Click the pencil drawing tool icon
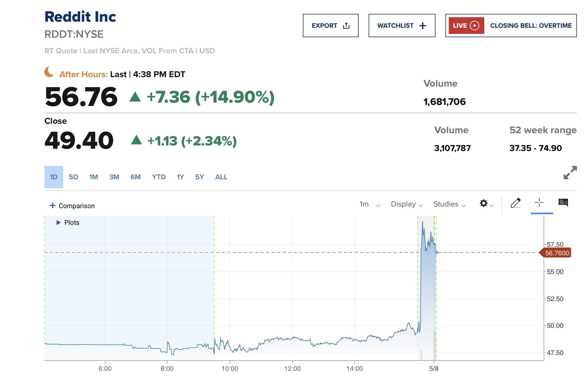The image size is (588, 383). (515, 203)
